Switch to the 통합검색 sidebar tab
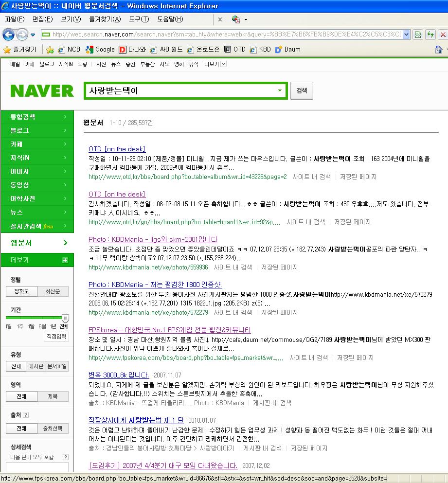This screenshot has width=448, height=483. [x=37, y=117]
